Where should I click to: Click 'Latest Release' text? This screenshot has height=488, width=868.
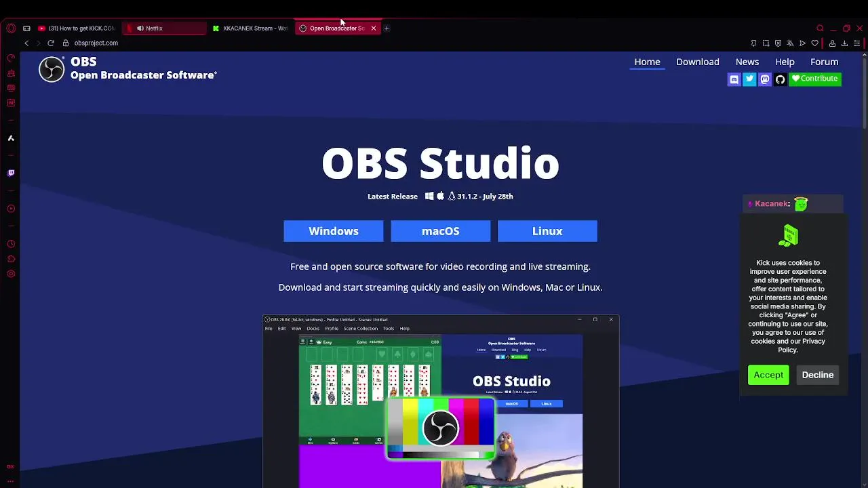pyautogui.click(x=393, y=197)
